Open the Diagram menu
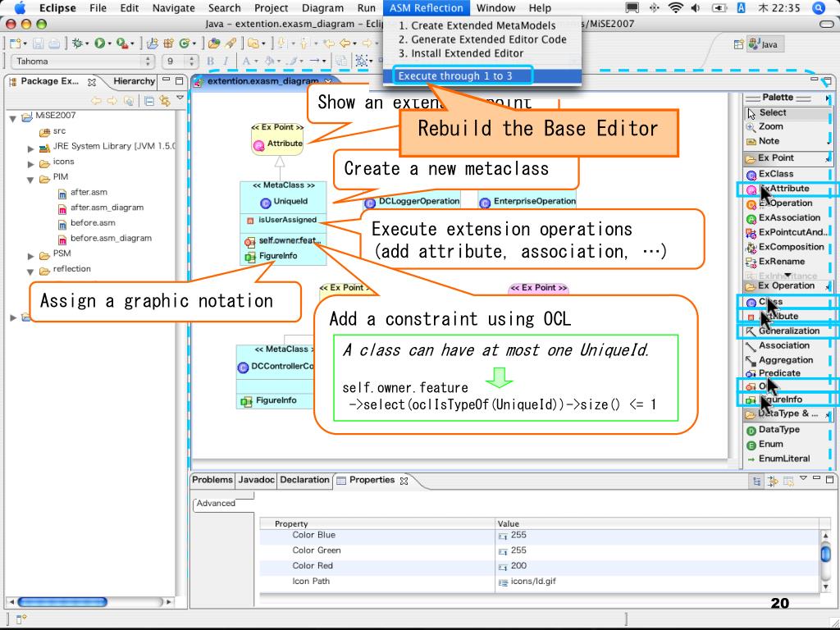The width and height of the screenshot is (840, 630). point(322,8)
